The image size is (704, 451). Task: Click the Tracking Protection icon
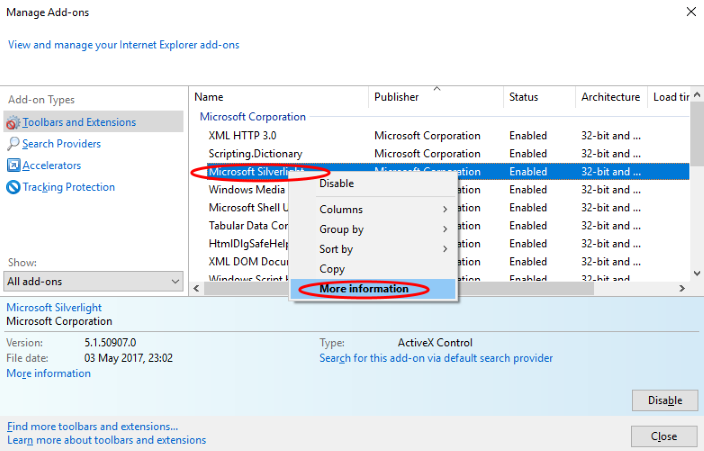pos(13,187)
